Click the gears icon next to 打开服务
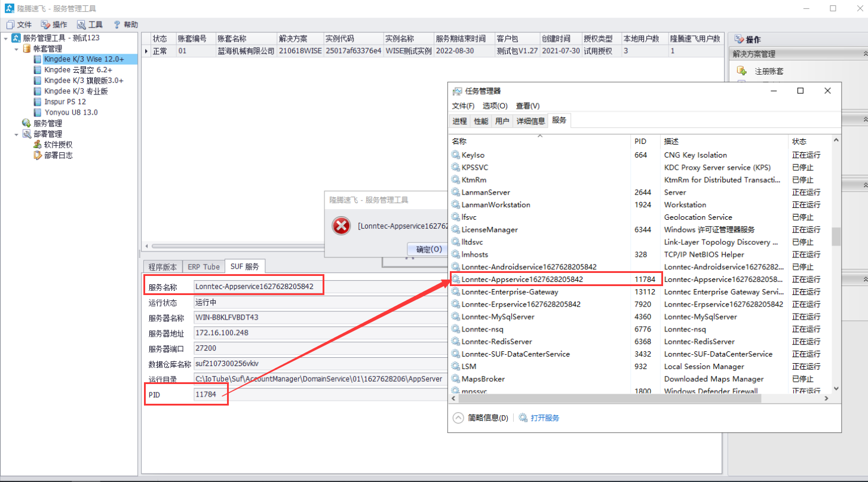This screenshot has height=482, width=868. [523, 417]
